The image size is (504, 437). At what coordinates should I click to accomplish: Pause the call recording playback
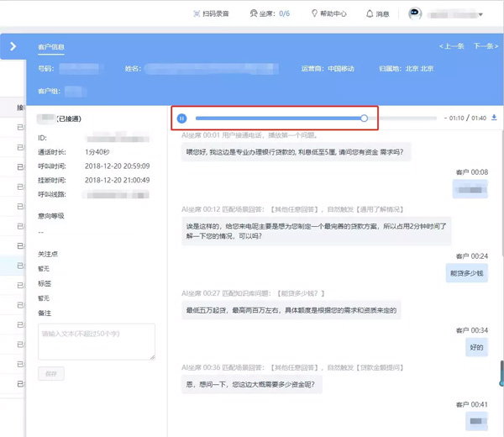point(181,118)
